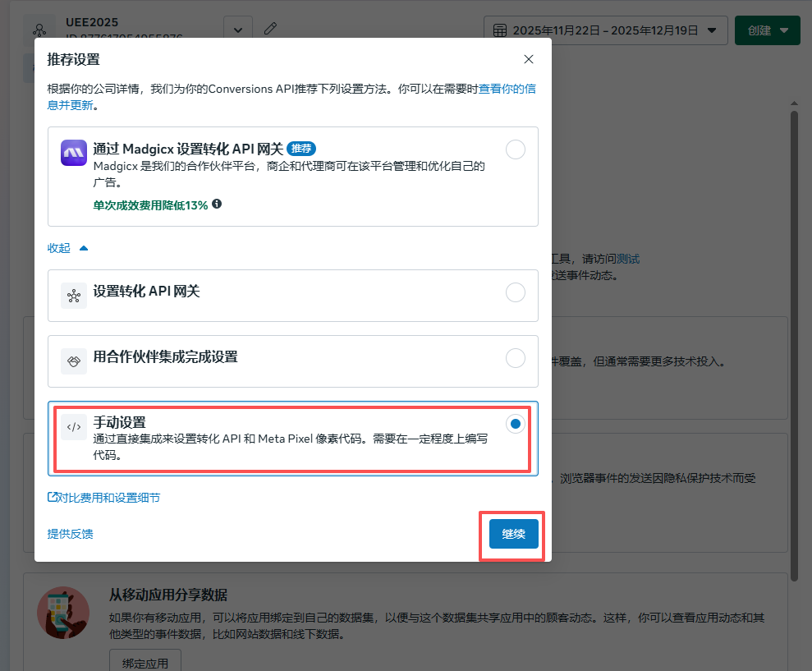Click the info icon beside 单次成效费用降低13%
The image size is (812, 671).
click(217, 204)
